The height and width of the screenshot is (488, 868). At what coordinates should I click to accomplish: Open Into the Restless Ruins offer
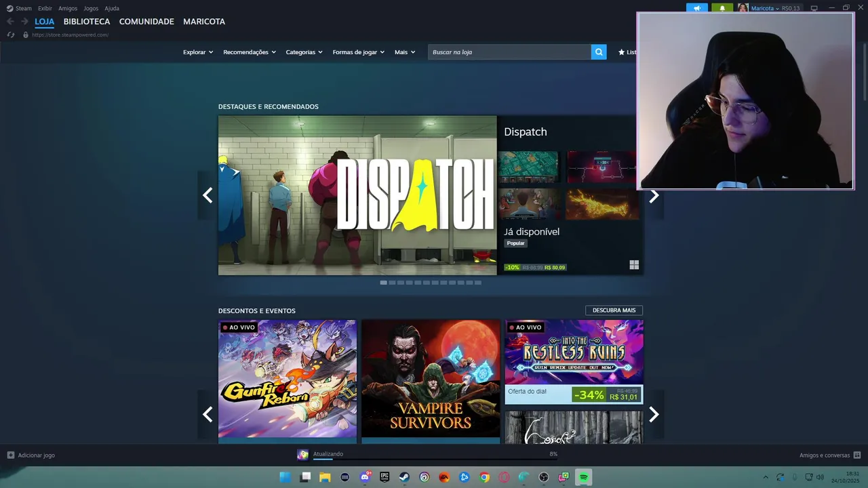[574, 362]
